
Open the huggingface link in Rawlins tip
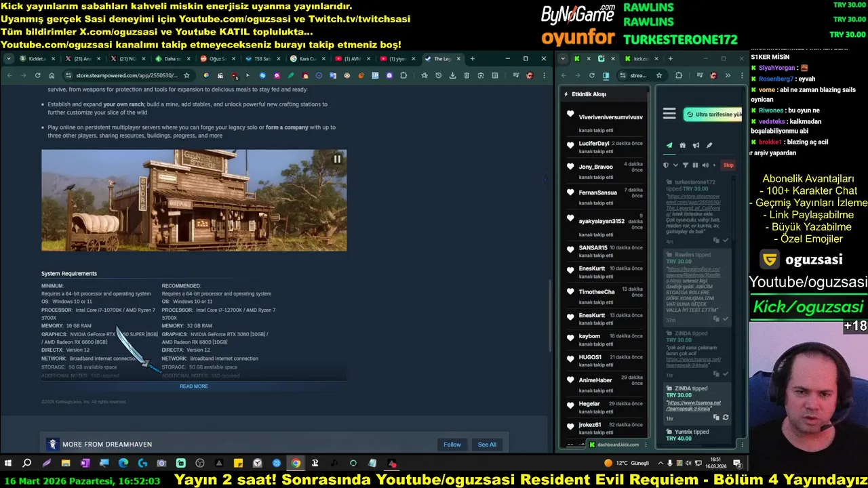click(x=693, y=274)
